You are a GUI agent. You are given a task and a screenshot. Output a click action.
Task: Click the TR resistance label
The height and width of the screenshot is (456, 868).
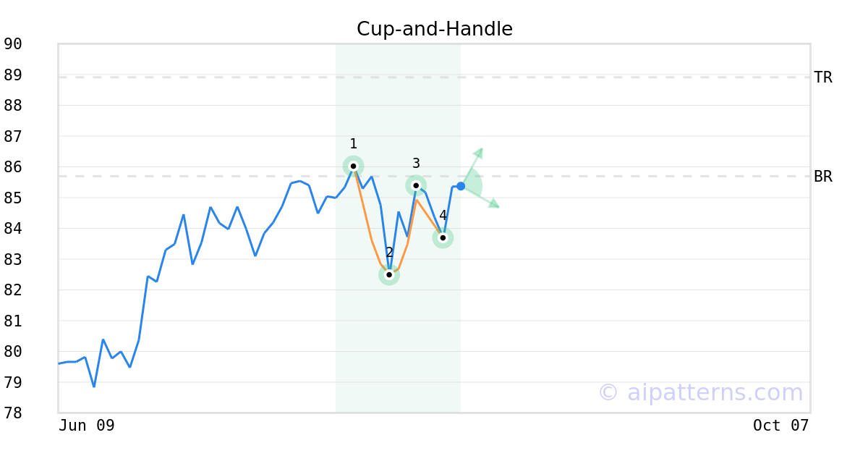click(823, 77)
